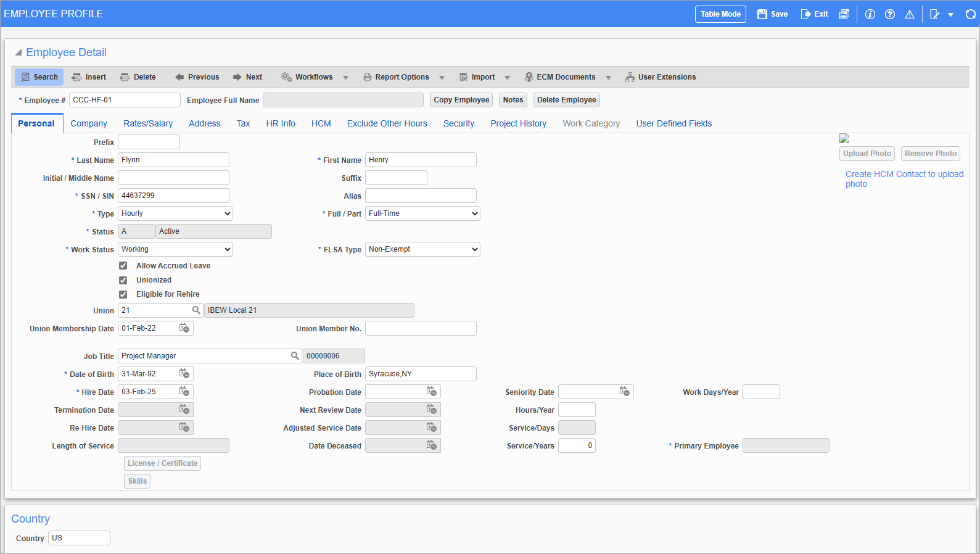The width and height of the screenshot is (980, 554).
Task: Toggle the Unionized checkbox
Action: 123,280
